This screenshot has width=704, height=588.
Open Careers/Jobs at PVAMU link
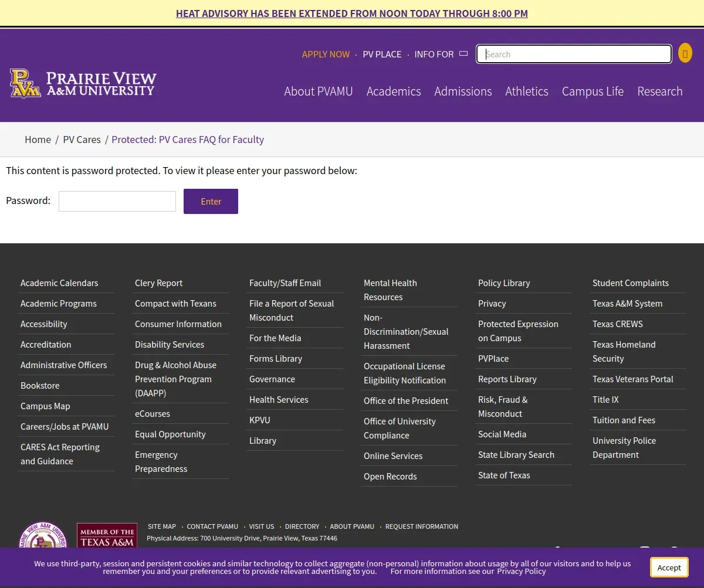click(65, 426)
